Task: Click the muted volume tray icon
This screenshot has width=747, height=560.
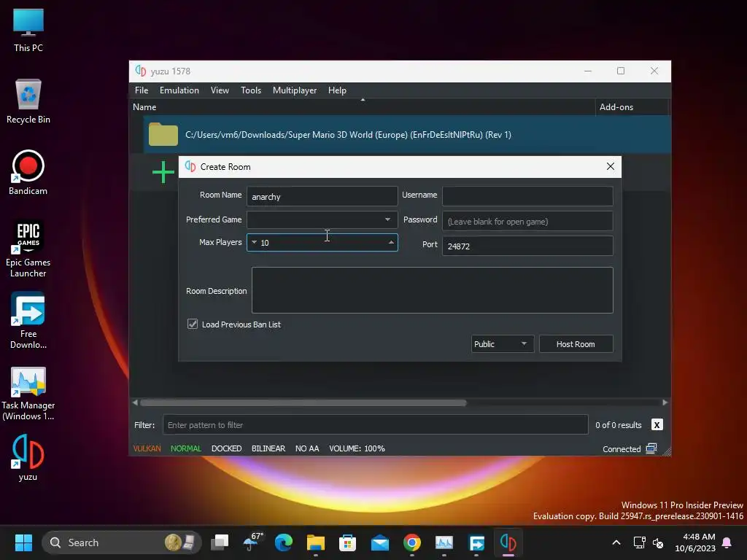Action: point(658,542)
